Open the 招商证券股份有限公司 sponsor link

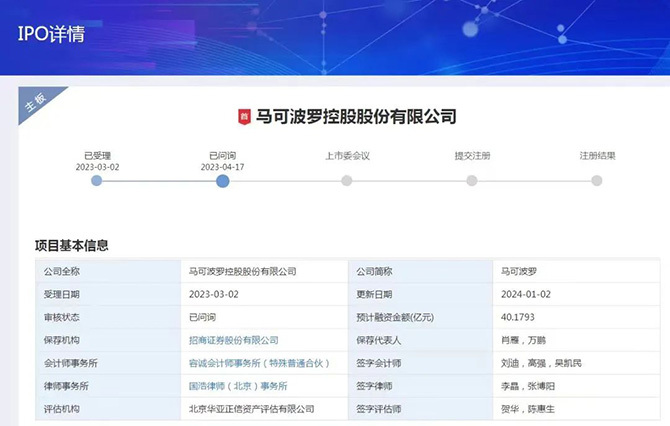pyautogui.click(x=233, y=340)
